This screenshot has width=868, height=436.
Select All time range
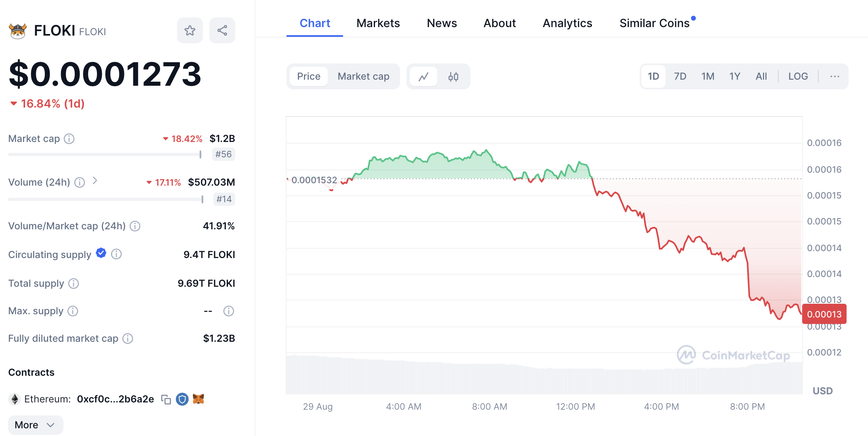(761, 76)
